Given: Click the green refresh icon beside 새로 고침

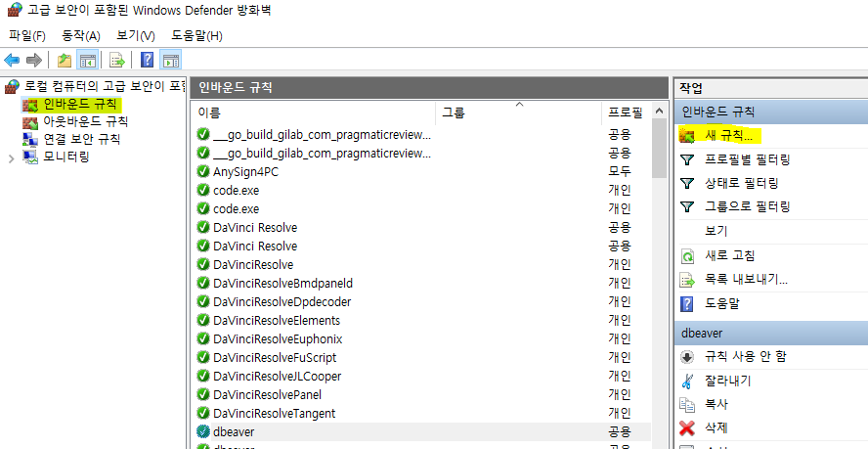Looking at the screenshot, I should point(687,256).
